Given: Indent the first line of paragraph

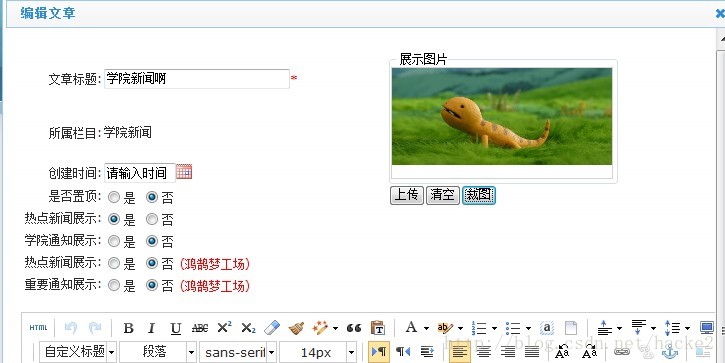Looking at the screenshot, I should coord(427,352).
